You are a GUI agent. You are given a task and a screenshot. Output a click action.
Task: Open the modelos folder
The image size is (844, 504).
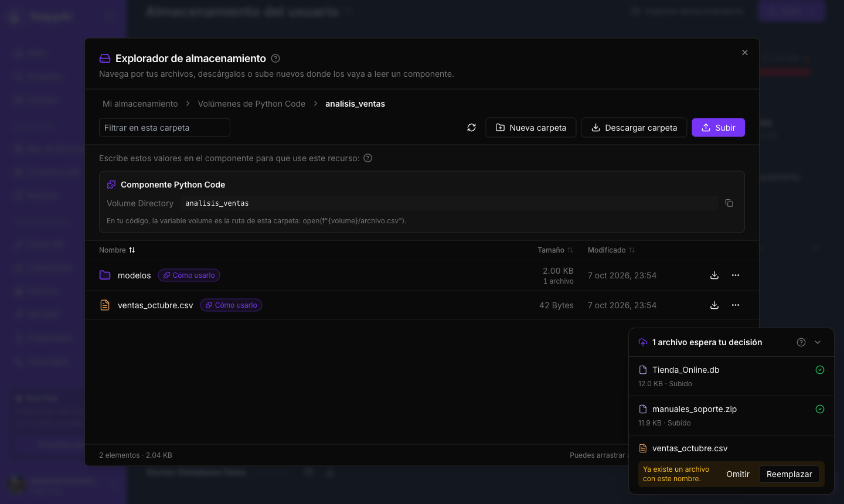(x=134, y=275)
